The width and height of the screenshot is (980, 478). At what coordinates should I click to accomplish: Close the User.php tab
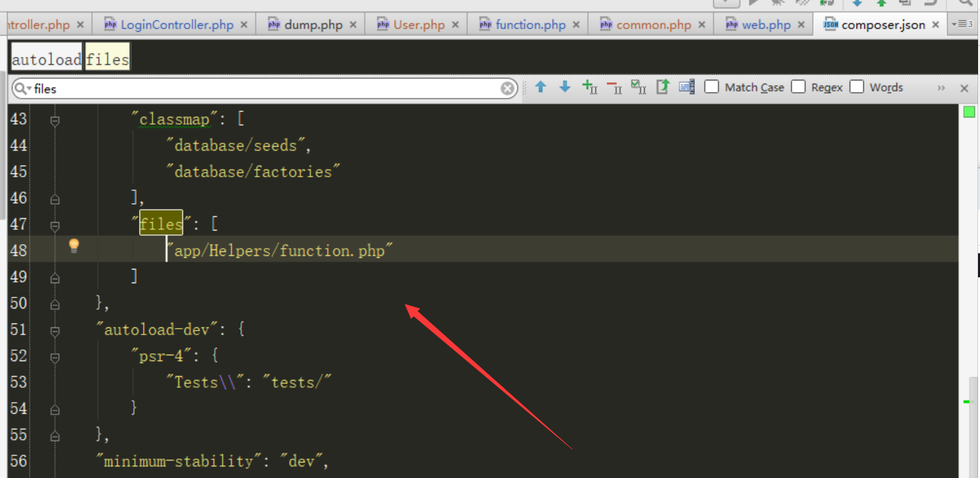[x=455, y=25]
